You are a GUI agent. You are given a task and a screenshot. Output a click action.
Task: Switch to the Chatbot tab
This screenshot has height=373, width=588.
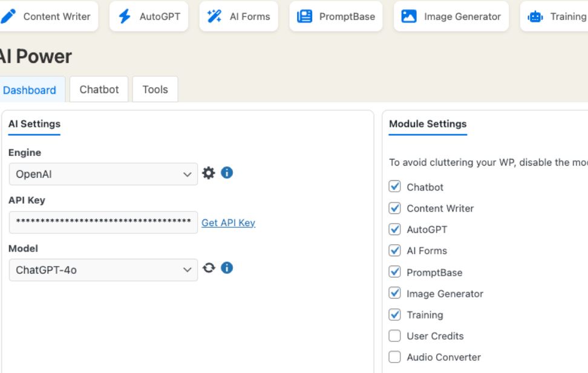point(99,89)
